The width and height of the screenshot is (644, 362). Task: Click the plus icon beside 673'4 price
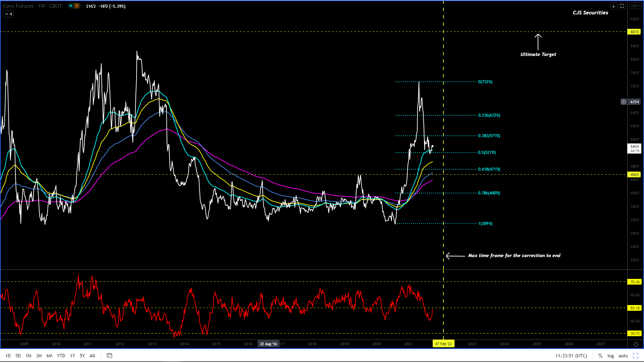tap(624, 102)
